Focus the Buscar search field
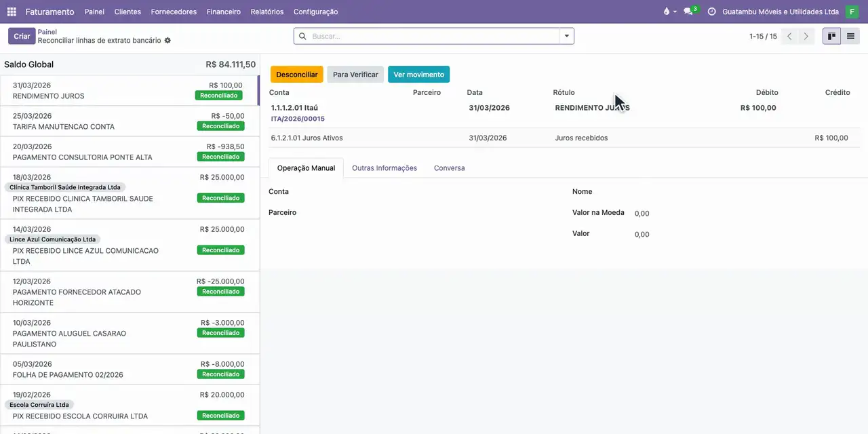 [x=434, y=36]
